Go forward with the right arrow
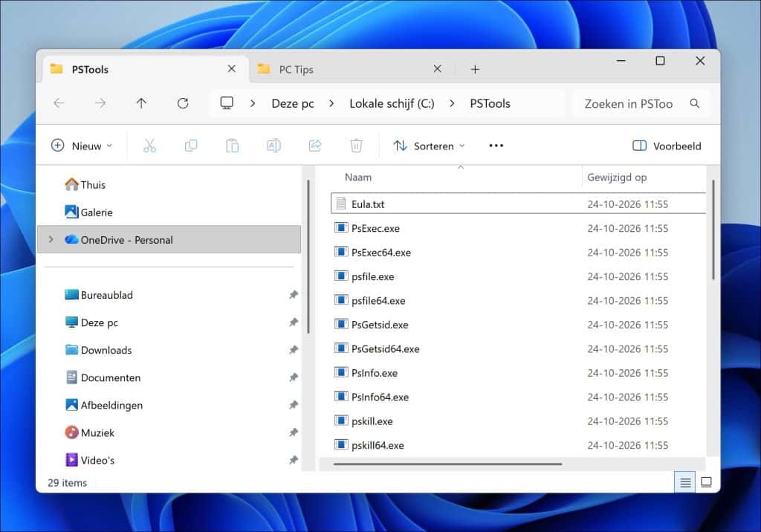The image size is (761, 532). tap(100, 103)
